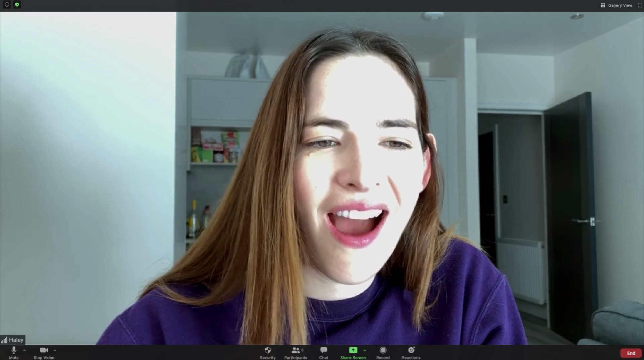Switch to Gallery View

[616, 5]
